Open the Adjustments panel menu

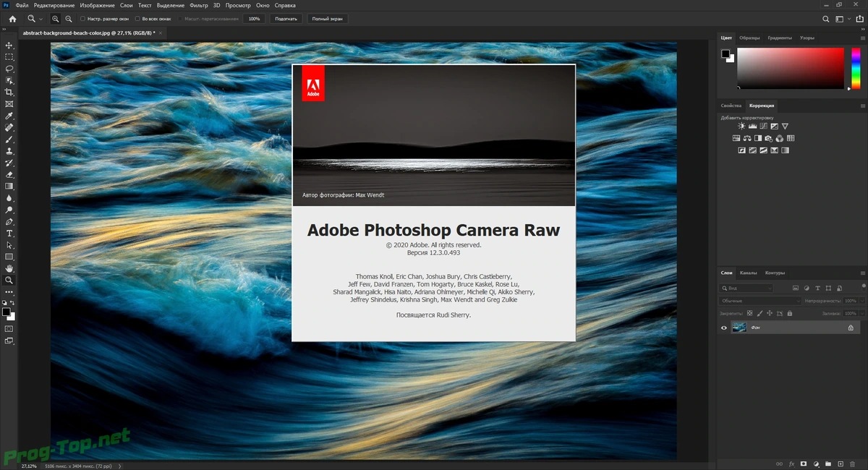[x=862, y=106]
